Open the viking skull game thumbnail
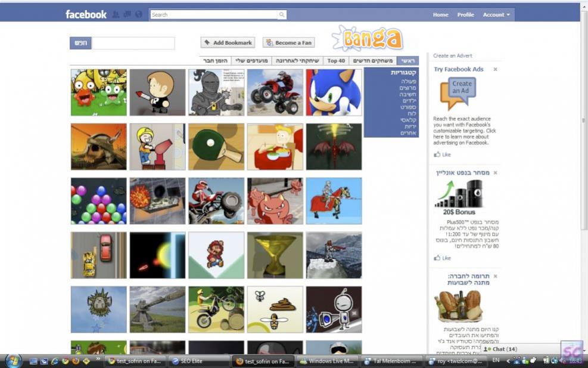This screenshot has height=368, width=588. [x=99, y=147]
